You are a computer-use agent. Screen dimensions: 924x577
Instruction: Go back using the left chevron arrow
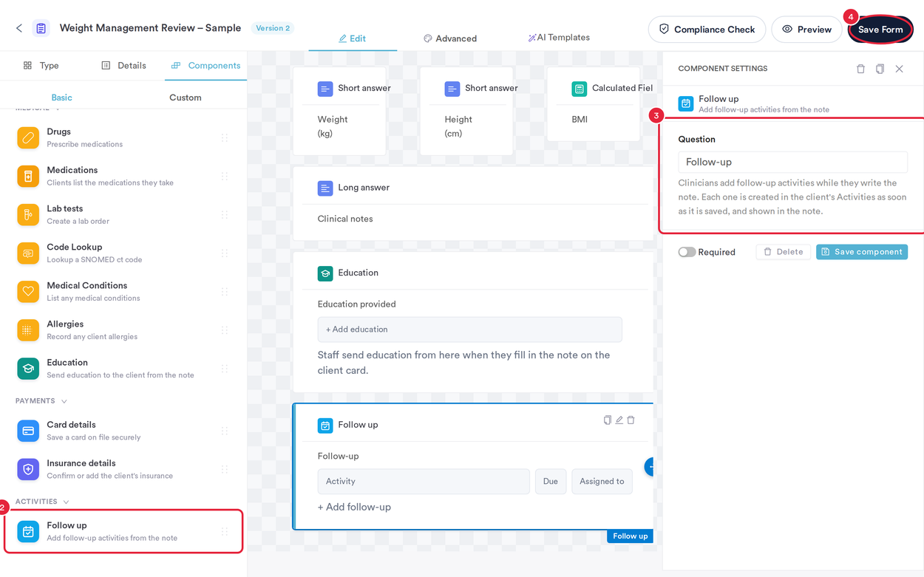point(19,28)
